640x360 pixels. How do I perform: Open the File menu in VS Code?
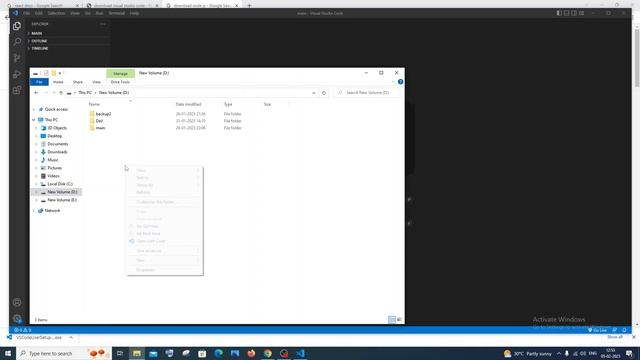coord(26,13)
